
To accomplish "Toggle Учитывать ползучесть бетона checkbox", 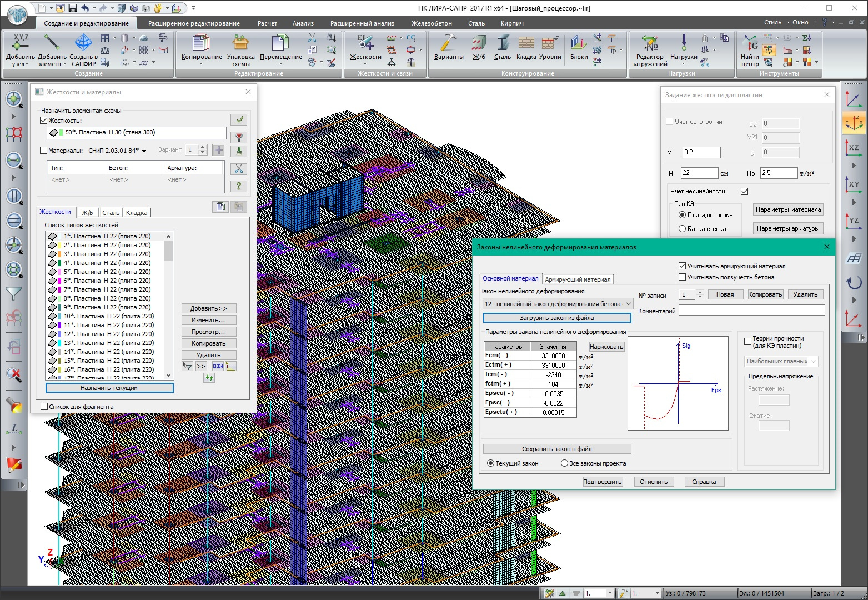I will (x=682, y=277).
